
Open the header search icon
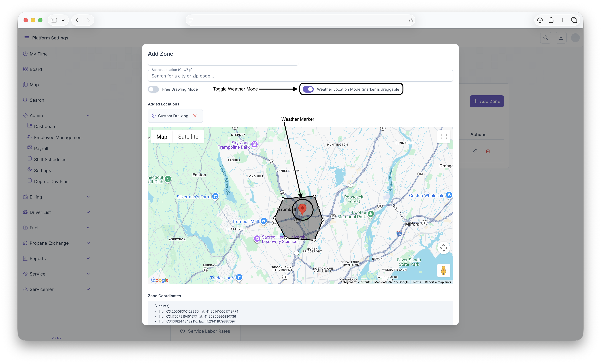click(545, 38)
